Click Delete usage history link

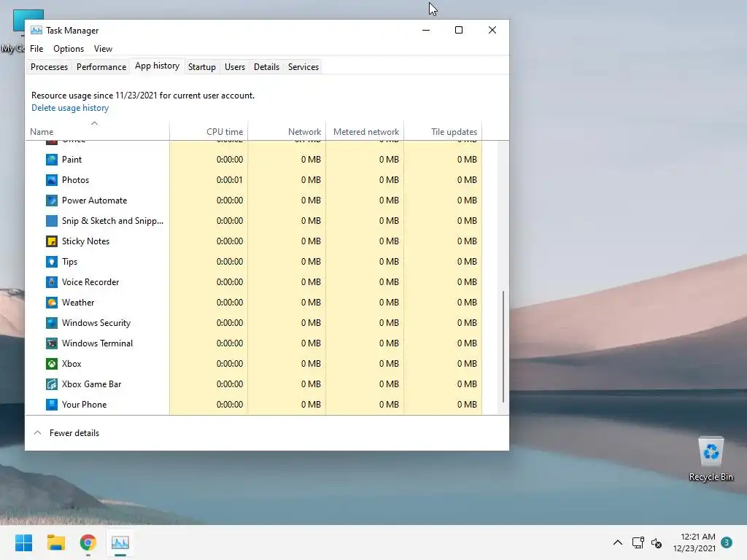click(x=70, y=108)
